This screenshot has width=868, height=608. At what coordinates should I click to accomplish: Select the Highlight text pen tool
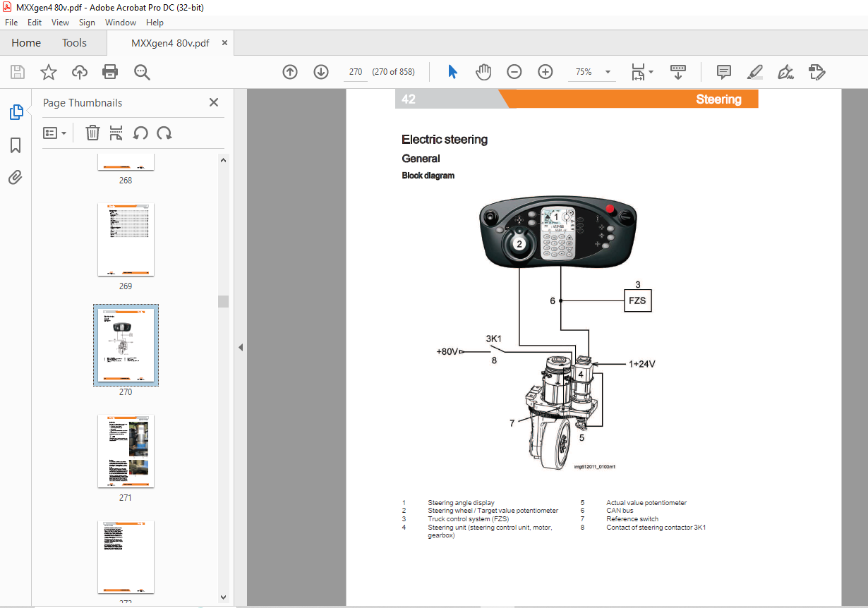[755, 72]
